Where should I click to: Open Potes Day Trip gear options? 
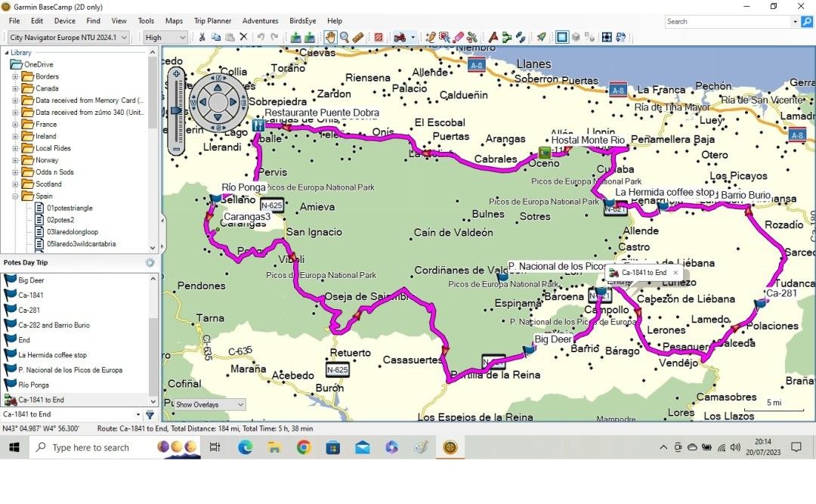pyautogui.click(x=150, y=262)
